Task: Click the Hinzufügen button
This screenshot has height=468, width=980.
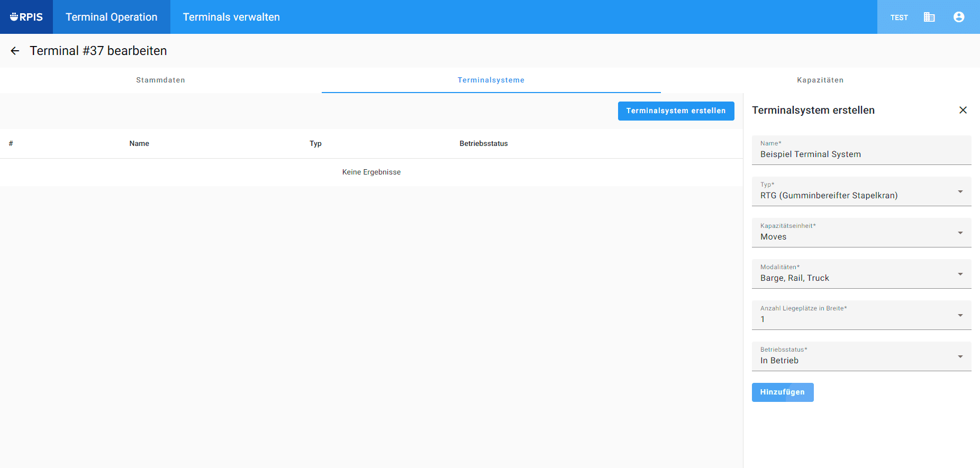Action: pos(783,392)
